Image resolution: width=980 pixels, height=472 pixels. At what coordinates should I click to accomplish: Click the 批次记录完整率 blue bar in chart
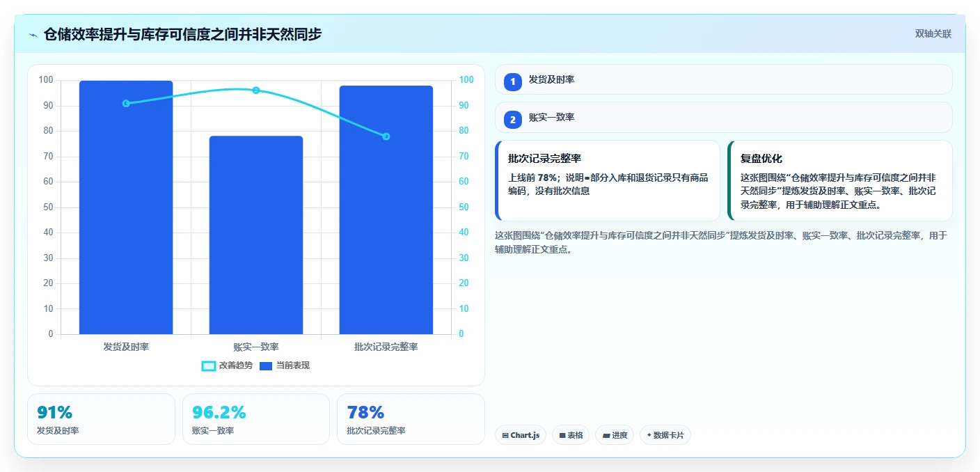tap(386, 210)
